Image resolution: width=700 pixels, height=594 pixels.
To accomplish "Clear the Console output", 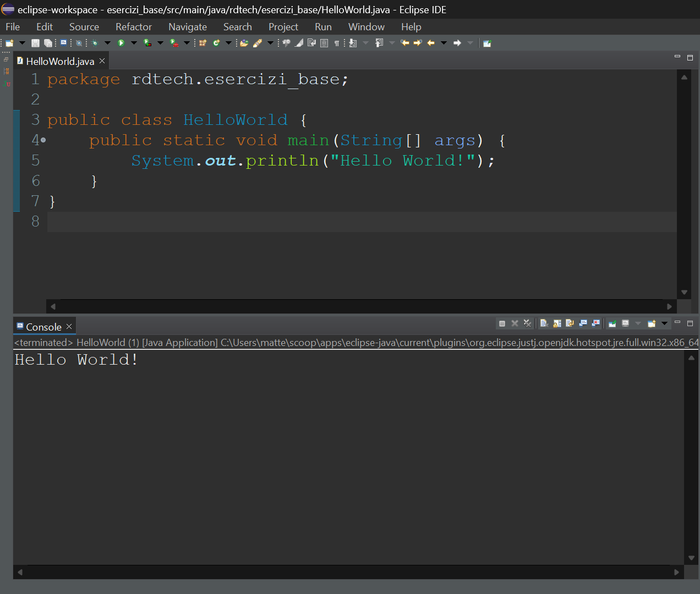I will (544, 323).
